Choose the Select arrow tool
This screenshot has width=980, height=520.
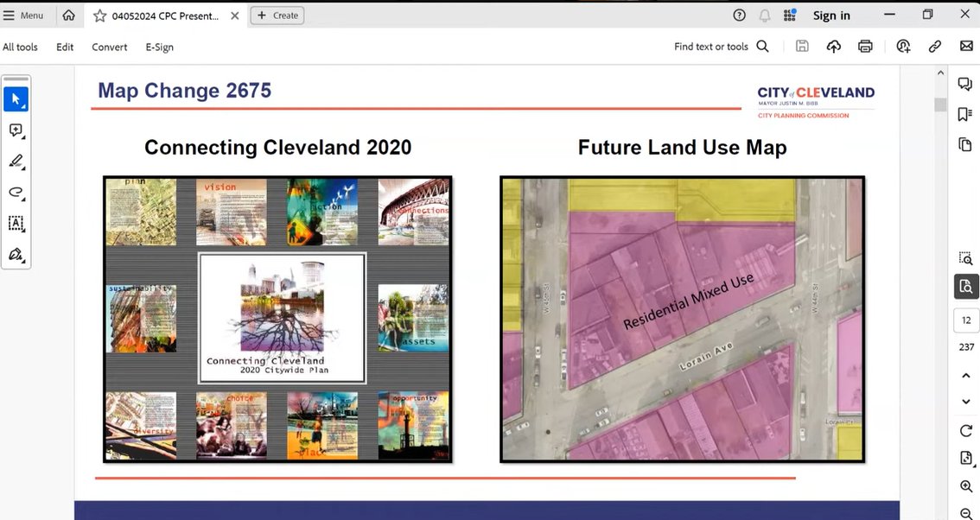(x=16, y=99)
